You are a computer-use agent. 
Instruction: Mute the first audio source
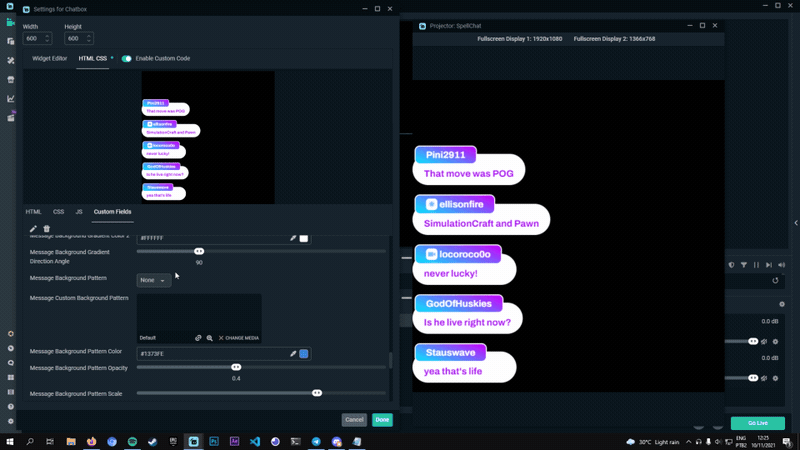point(764,341)
